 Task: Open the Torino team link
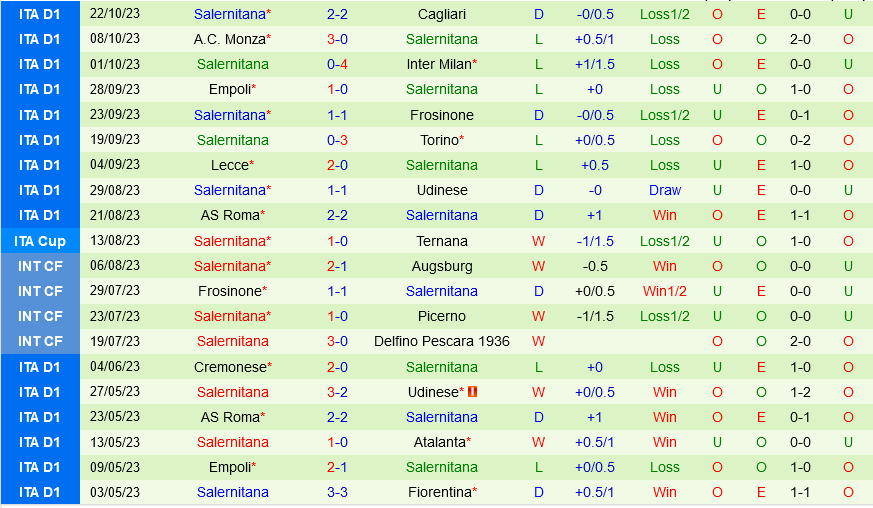[439, 140]
